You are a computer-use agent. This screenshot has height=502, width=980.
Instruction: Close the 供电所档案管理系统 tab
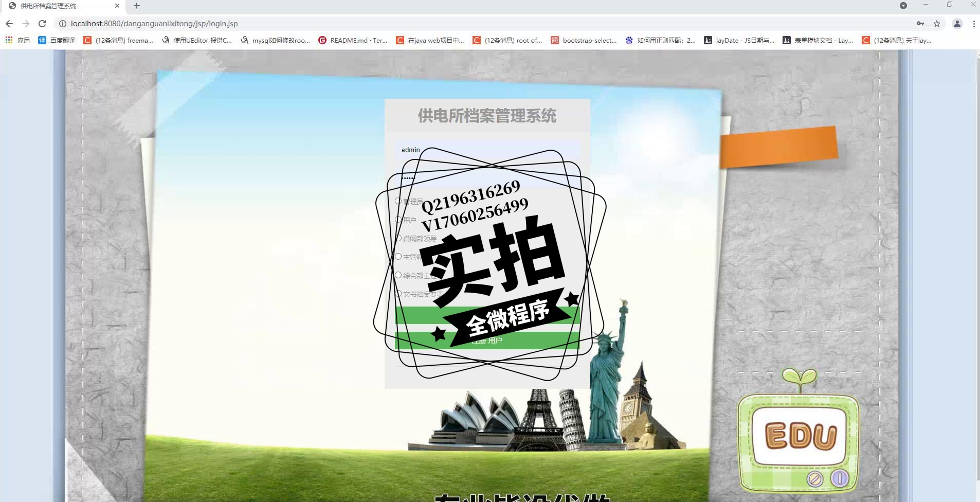[x=117, y=6]
